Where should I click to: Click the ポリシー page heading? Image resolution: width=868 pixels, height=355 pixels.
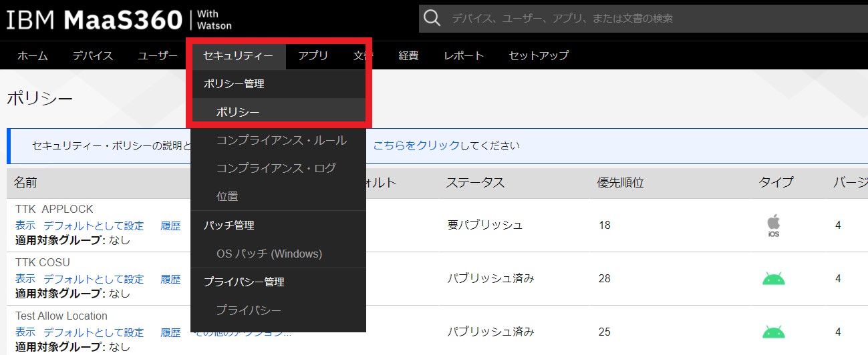(x=39, y=99)
